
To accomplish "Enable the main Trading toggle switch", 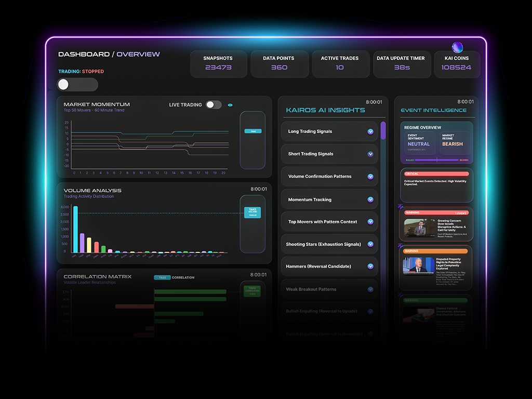I will tap(77, 85).
